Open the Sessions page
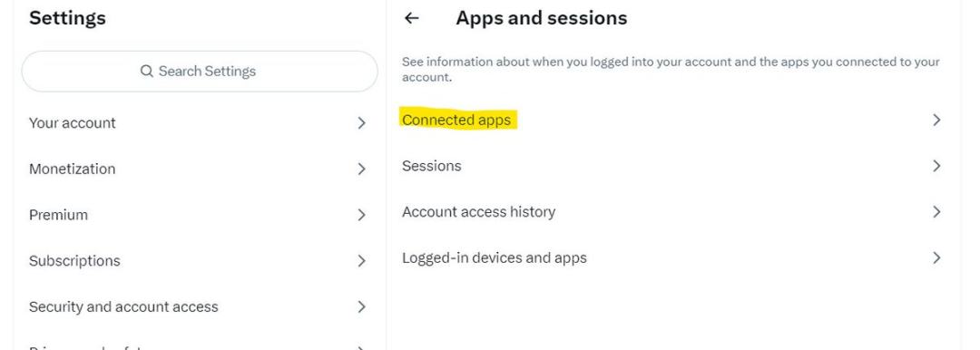The height and width of the screenshot is (350, 980). point(673,166)
